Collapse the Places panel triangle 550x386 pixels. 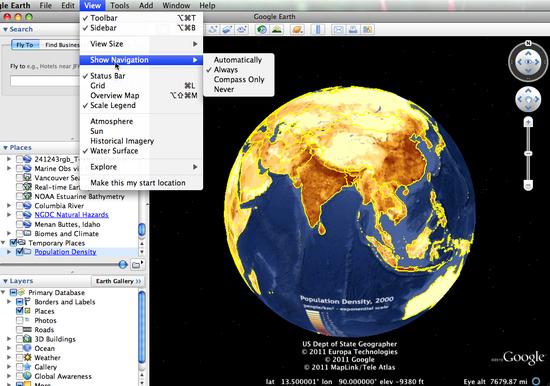coord(5,148)
